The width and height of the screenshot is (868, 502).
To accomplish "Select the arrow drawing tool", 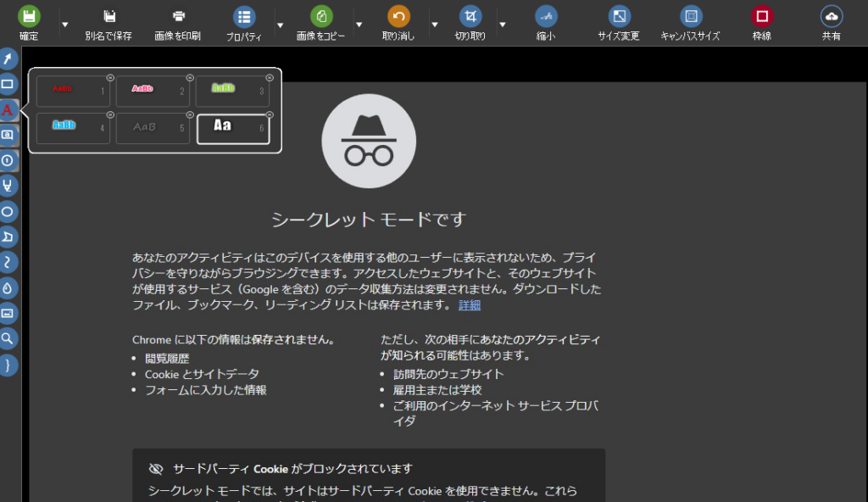I will click(x=8, y=59).
